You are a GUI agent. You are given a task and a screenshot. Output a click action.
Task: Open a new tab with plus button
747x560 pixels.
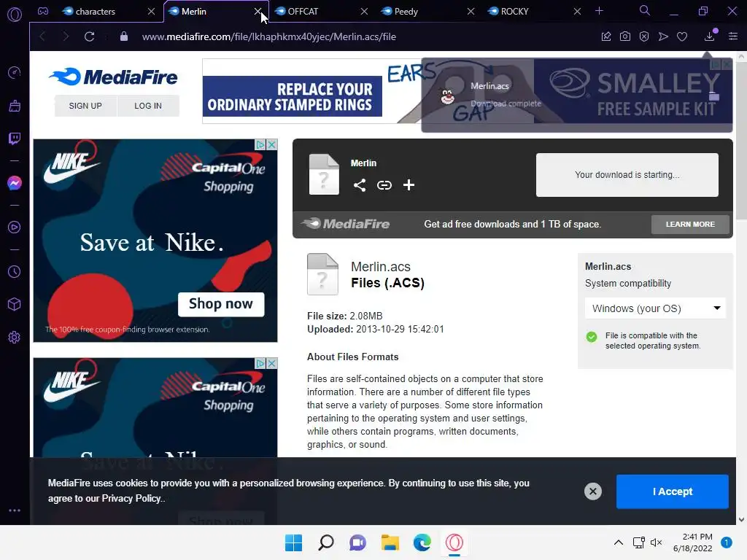[600, 11]
